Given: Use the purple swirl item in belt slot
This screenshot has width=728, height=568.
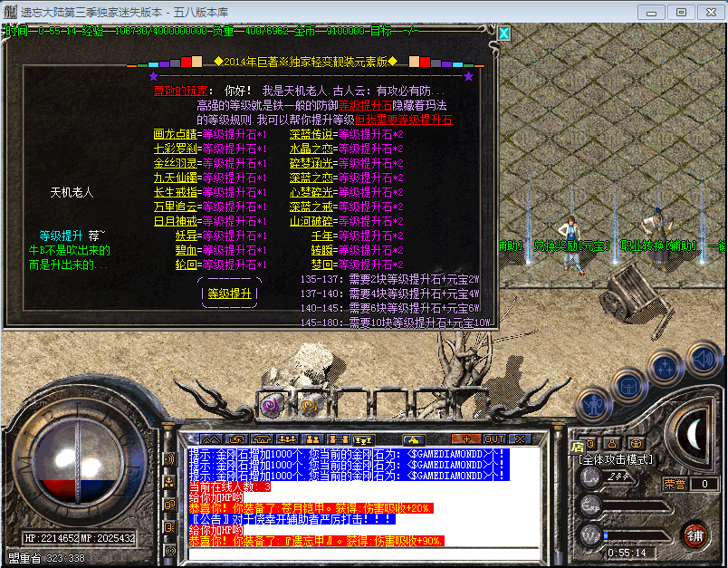Looking at the screenshot, I should [x=272, y=406].
